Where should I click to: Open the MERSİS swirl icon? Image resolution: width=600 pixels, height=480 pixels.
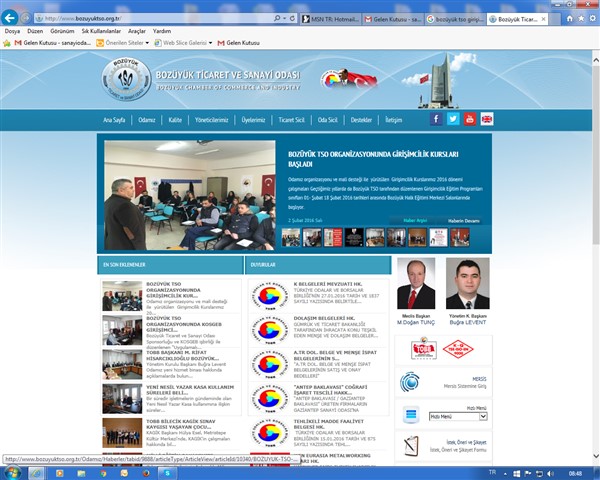(410, 382)
